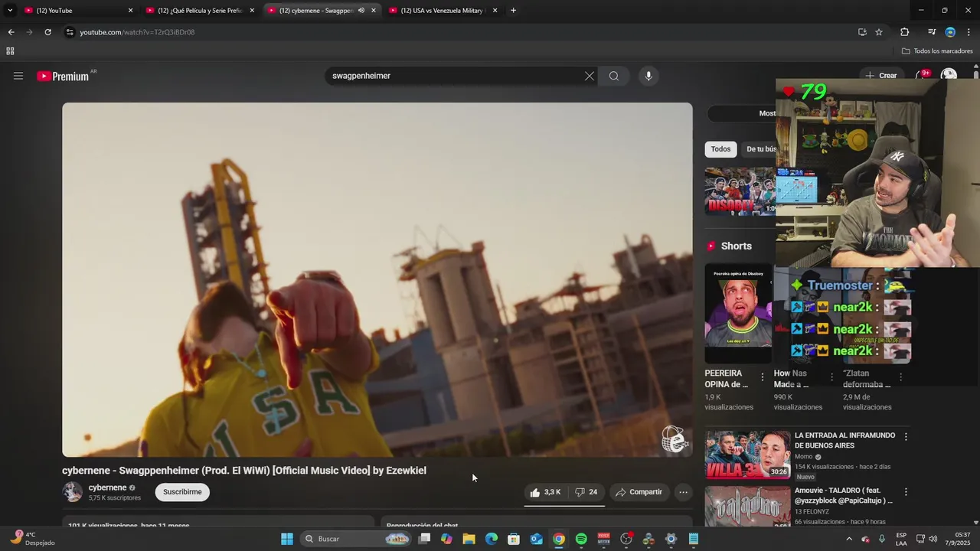
Task: Open the Windows Start menu
Action: click(287, 539)
